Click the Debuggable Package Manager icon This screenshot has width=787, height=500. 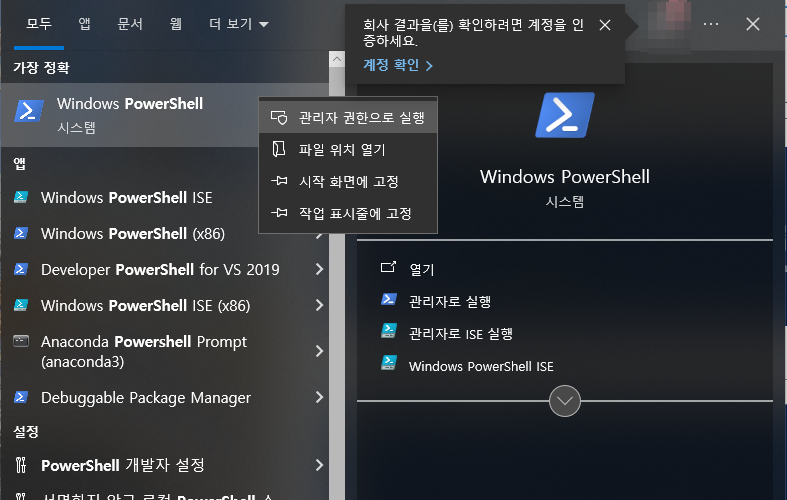[x=21, y=397]
